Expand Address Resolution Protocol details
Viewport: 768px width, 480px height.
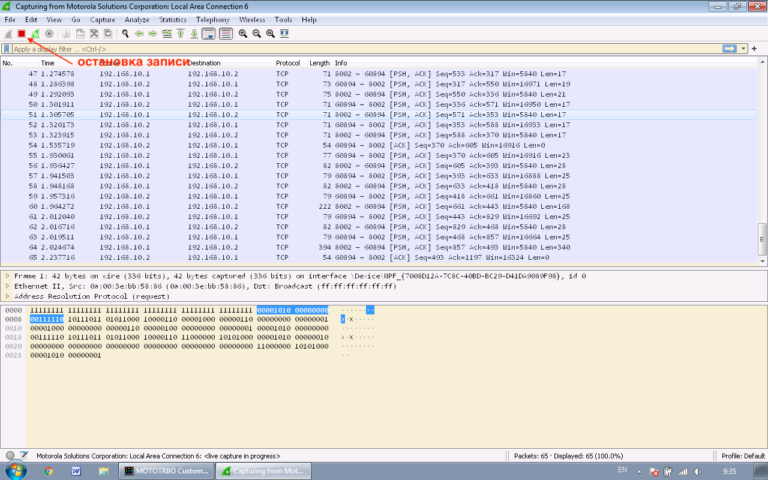tap(8, 297)
